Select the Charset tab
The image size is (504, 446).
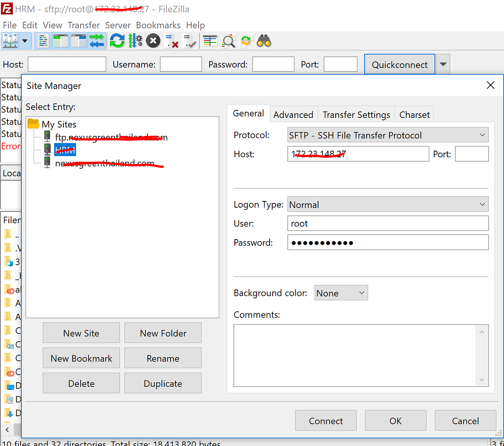(x=414, y=114)
